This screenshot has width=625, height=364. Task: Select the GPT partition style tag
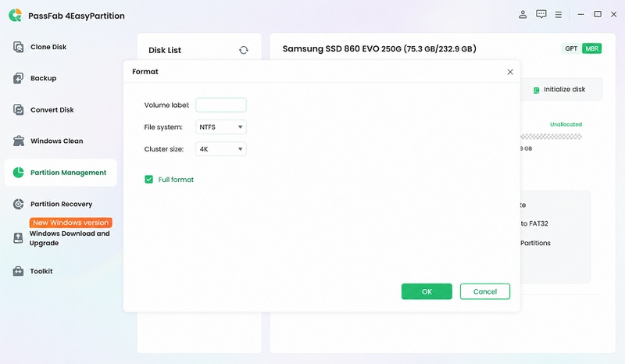pos(571,48)
